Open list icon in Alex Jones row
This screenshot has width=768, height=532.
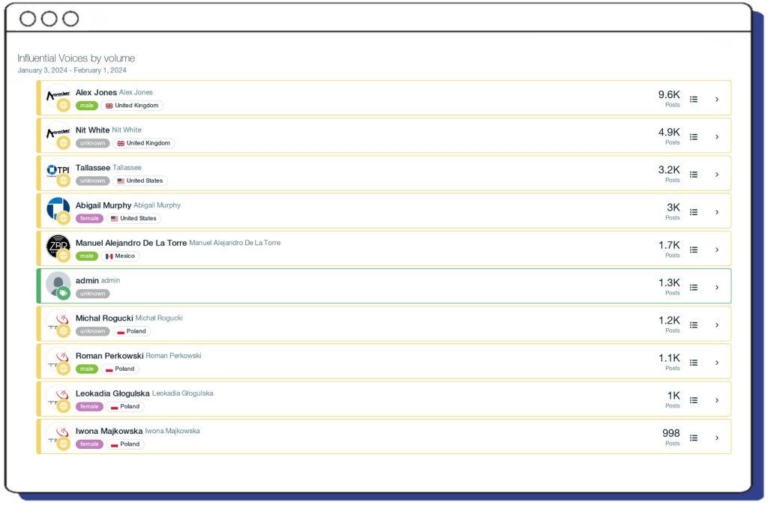pyautogui.click(x=694, y=99)
